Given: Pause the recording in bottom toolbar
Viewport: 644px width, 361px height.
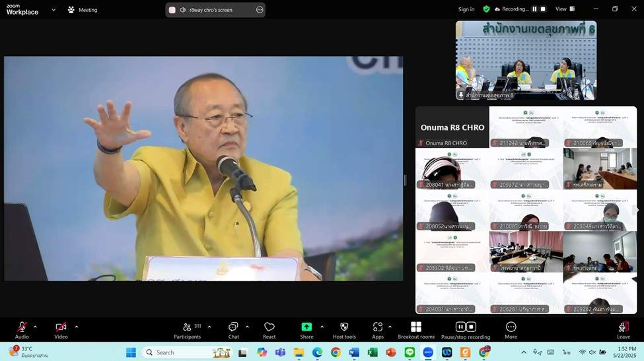Looking at the screenshot, I should point(460,327).
